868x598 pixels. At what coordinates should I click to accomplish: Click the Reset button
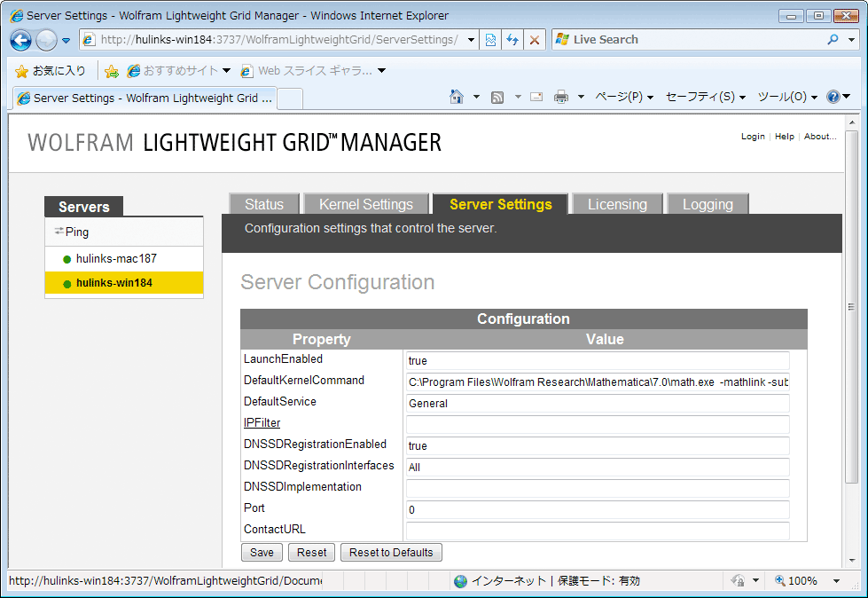pos(312,553)
